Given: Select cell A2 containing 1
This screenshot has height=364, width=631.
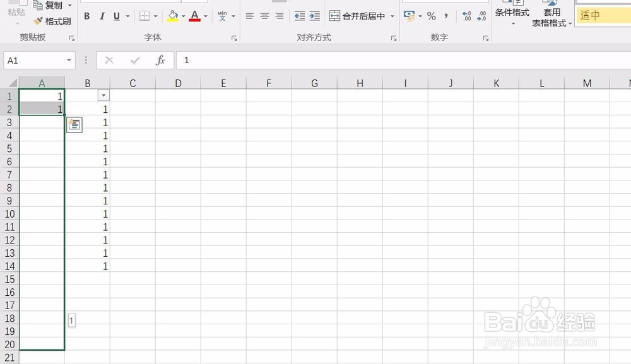Looking at the screenshot, I should 42,109.
